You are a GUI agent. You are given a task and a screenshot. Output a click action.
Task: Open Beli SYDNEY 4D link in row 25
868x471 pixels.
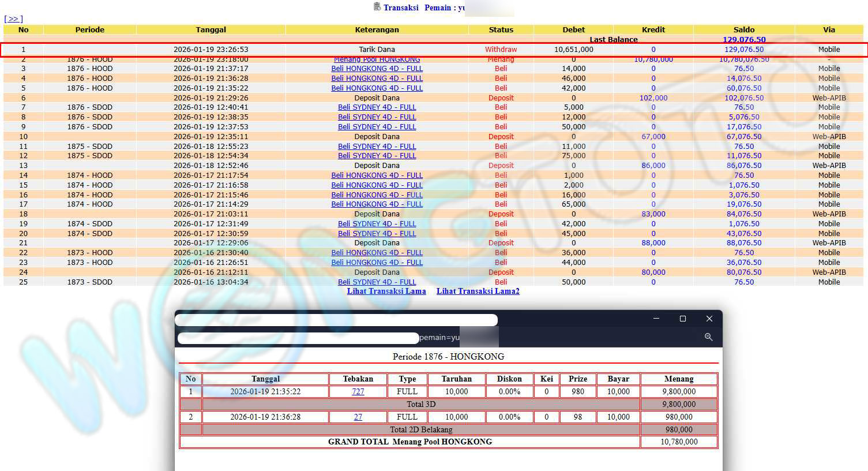(377, 282)
